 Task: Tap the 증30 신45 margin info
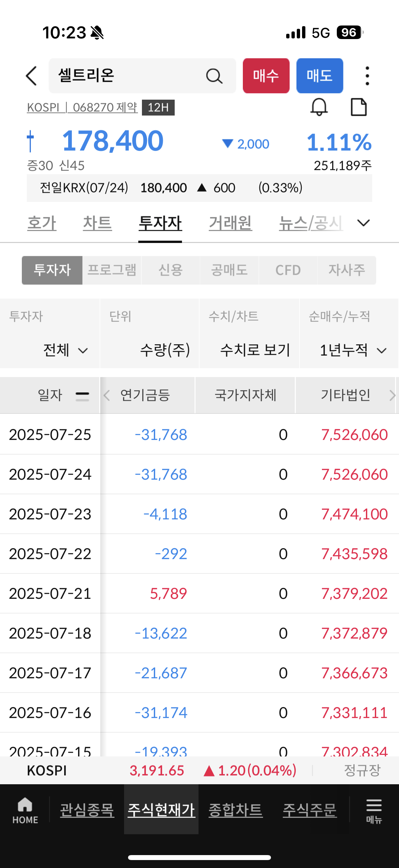[56, 166]
